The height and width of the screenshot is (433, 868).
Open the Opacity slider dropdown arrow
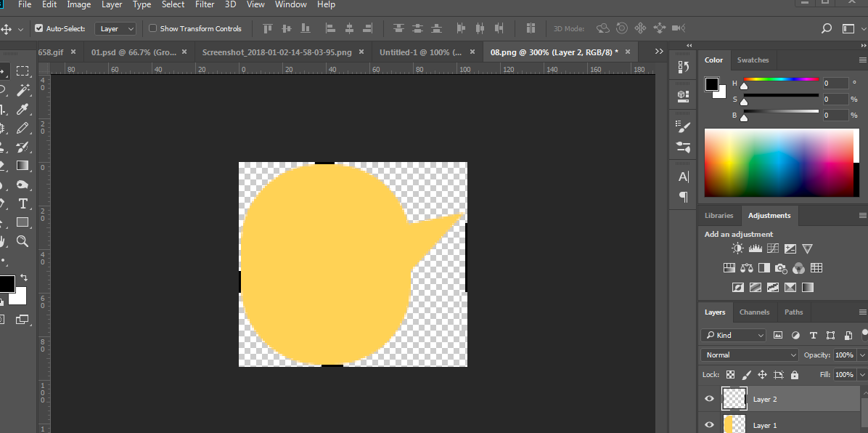(862, 355)
